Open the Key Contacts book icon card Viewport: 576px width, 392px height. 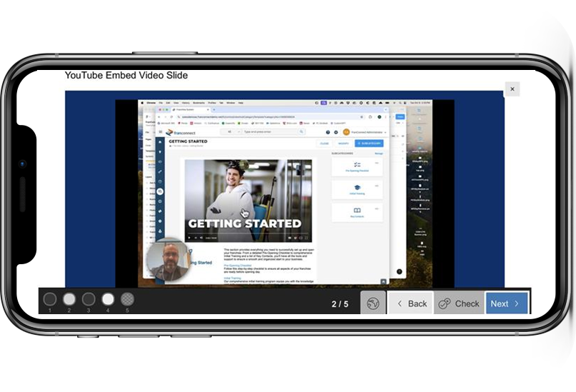[357, 212]
